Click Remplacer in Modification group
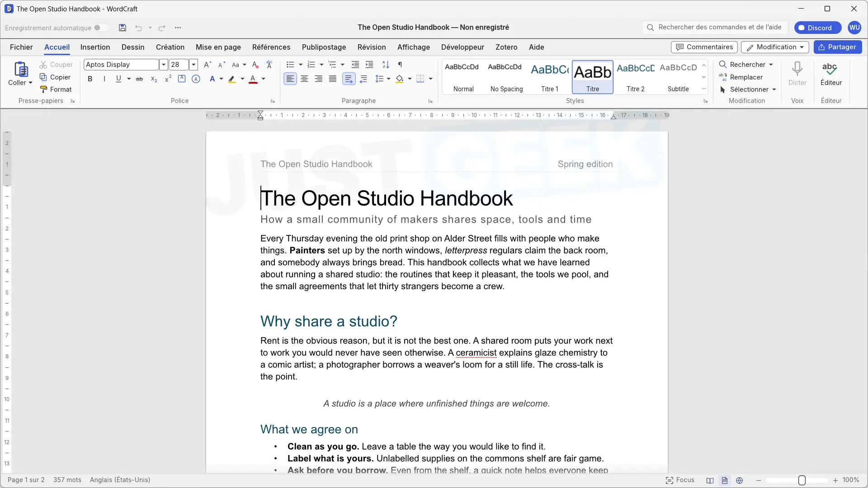 pyautogui.click(x=741, y=77)
